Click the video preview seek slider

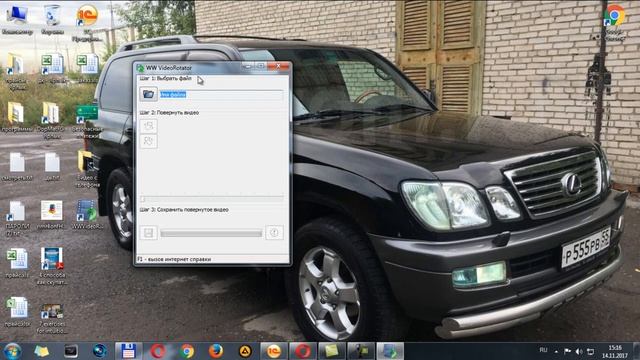(x=212, y=199)
